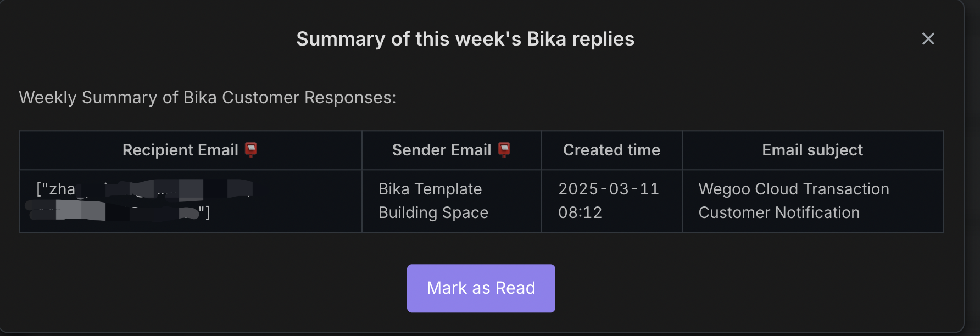Image resolution: width=980 pixels, height=336 pixels.
Task: Select the Recipient Email column header
Action: point(191,150)
